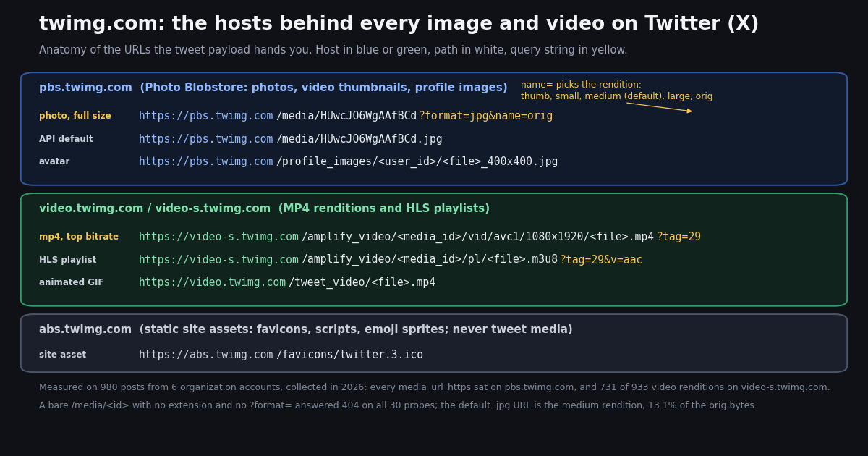Click the 'https://pbs.twimg.com' host in the photo row
Screen dimensions: 868x456
tap(206, 116)
